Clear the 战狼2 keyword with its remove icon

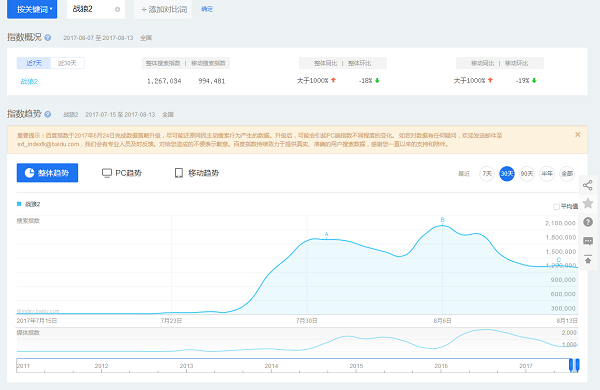[117, 9]
